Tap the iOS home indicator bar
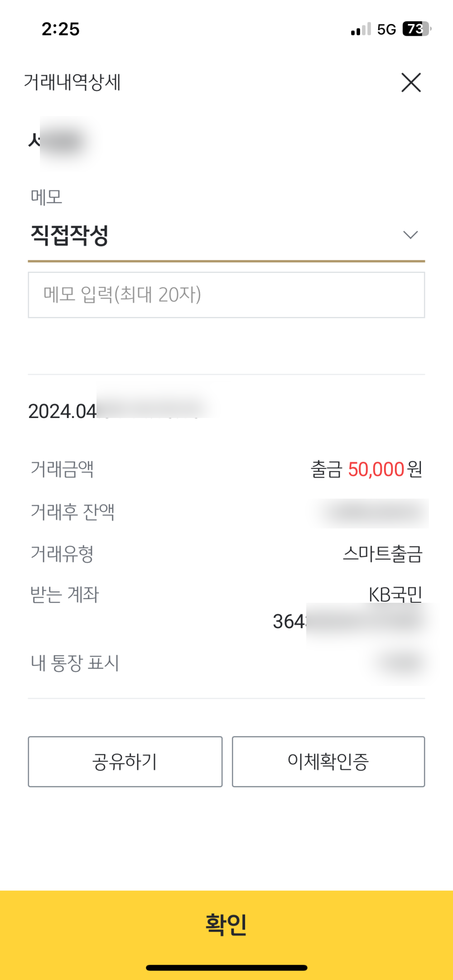This screenshot has height=980, width=453. 226,968
